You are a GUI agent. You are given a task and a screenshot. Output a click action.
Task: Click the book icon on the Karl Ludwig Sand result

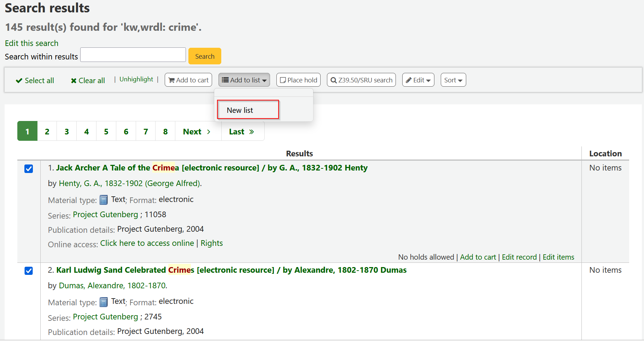pyautogui.click(x=104, y=302)
